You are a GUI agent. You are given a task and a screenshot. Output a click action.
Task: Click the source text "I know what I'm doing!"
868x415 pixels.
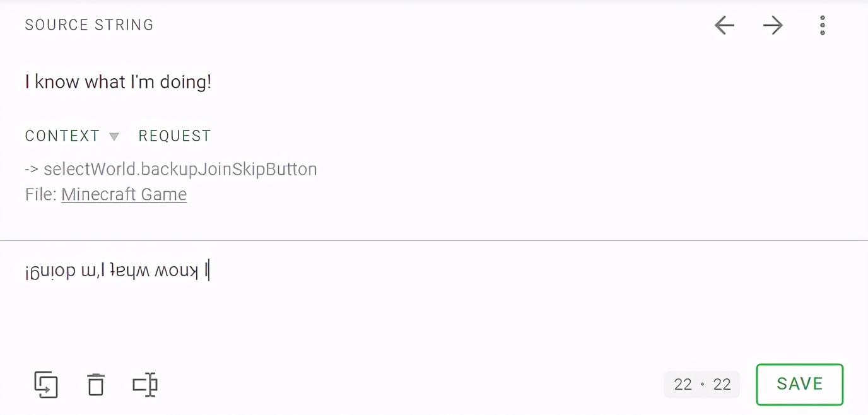coord(118,82)
